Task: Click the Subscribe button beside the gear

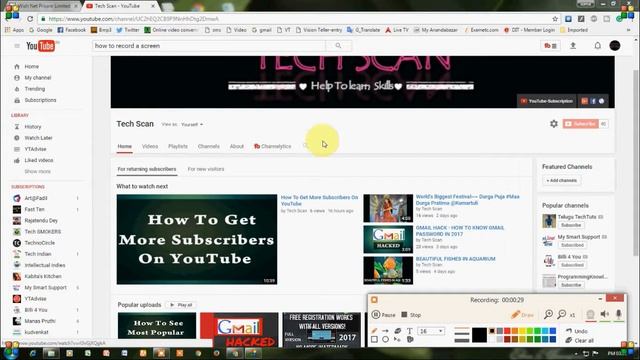Action: [581, 124]
